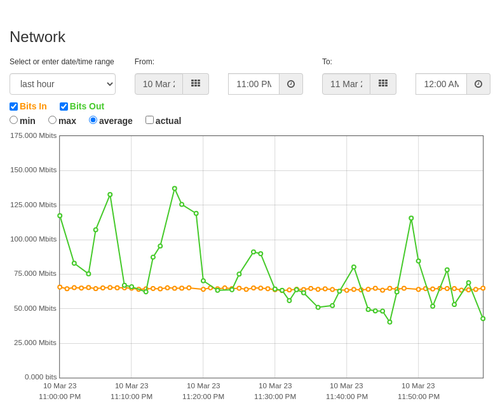Click the first green point at 11:00 PM
This screenshot has width=500, height=403.
click(60, 216)
